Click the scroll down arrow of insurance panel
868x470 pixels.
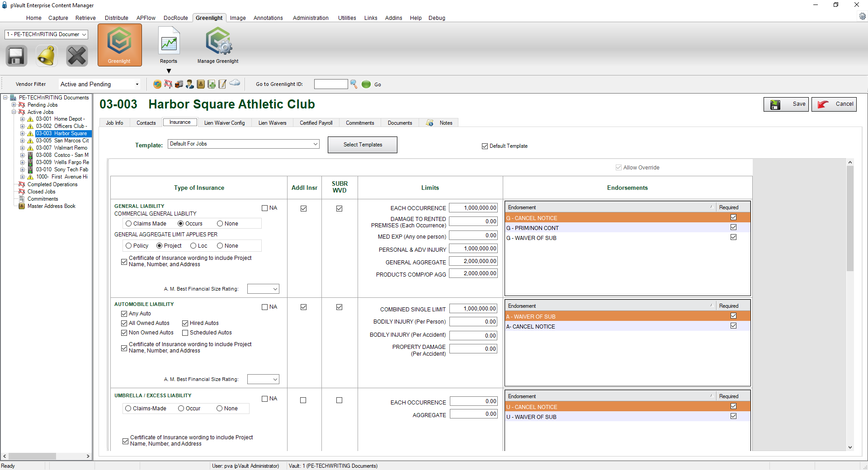tap(850, 447)
